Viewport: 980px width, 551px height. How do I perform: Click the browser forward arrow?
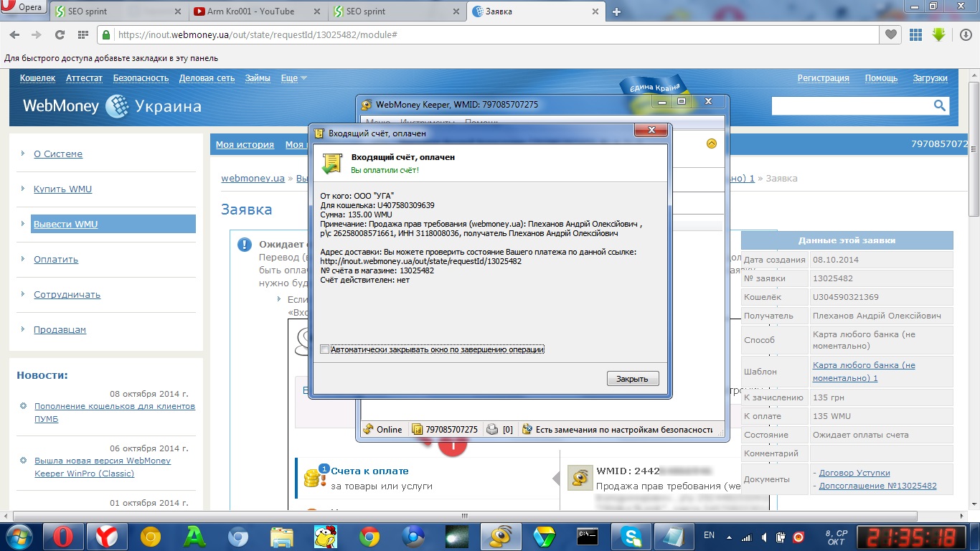tap(37, 34)
